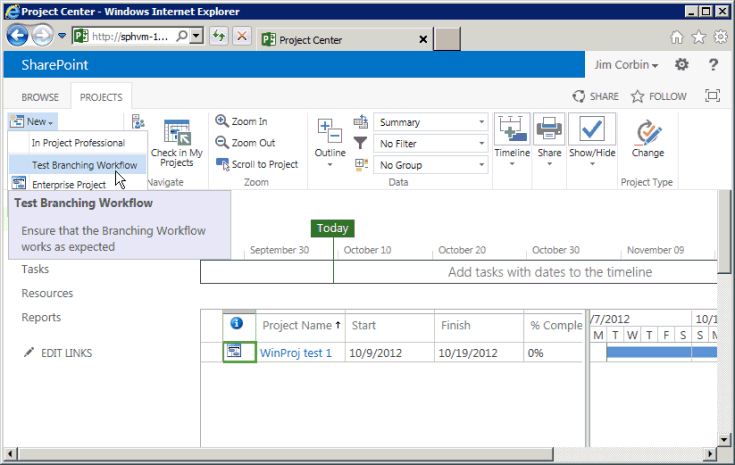Open the Internet Explorer Tools gear

coord(720,37)
